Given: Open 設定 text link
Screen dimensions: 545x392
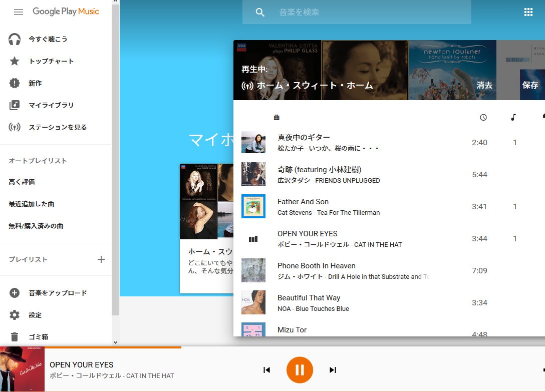Looking at the screenshot, I should pyautogui.click(x=35, y=315).
